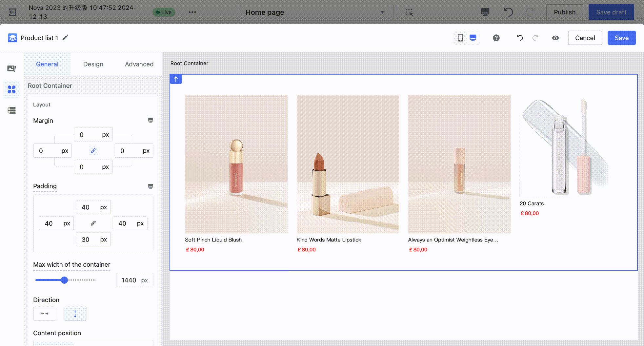Toggle linked padding values chain icon
644x346 pixels.
tap(93, 223)
